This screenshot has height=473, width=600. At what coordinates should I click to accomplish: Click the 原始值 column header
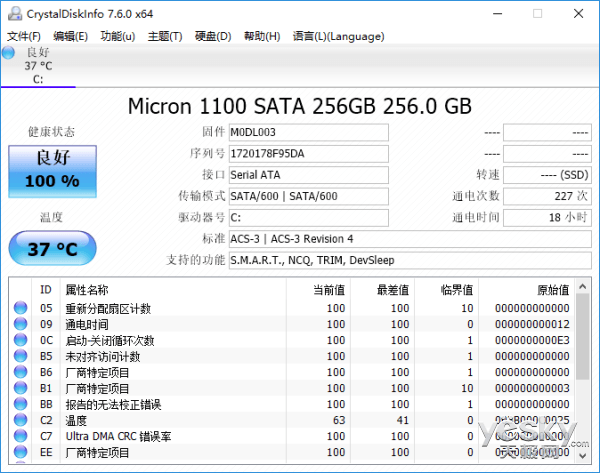point(527,290)
